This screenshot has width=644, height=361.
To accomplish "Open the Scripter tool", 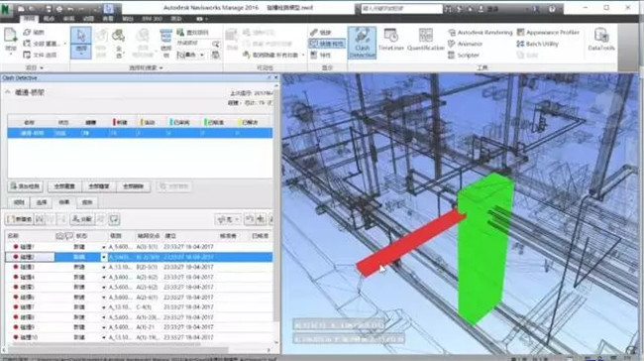I will (x=464, y=56).
